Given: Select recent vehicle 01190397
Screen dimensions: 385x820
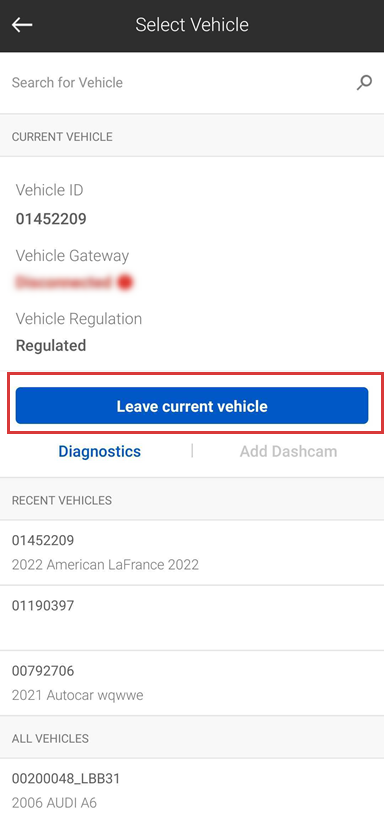Looking at the screenshot, I should coord(192,618).
